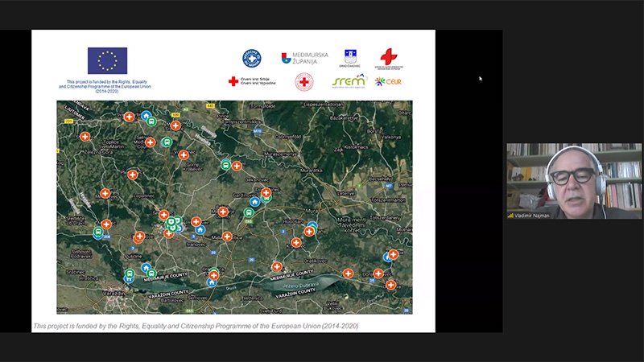Click the circular red cross emblem logo
The height and width of the screenshot is (362, 644).
tap(304, 82)
